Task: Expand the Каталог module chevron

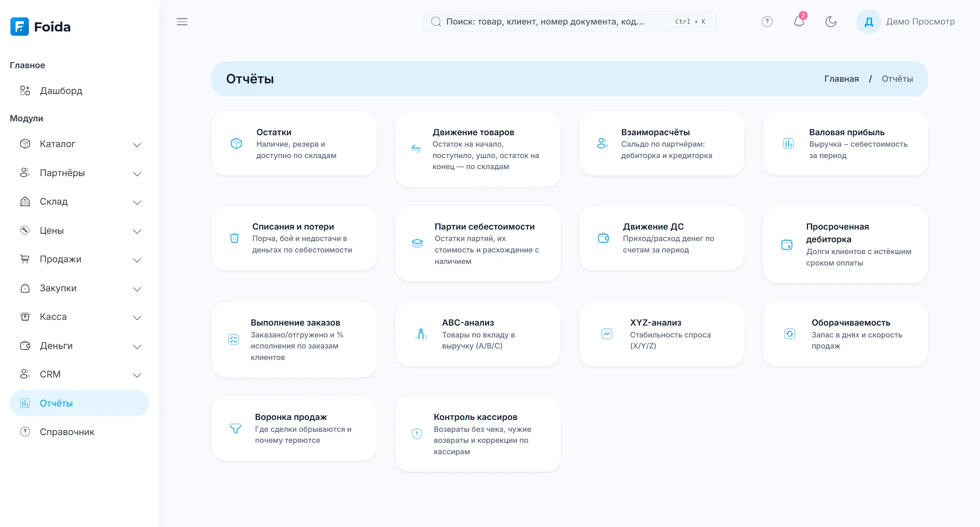Action: point(137,145)
